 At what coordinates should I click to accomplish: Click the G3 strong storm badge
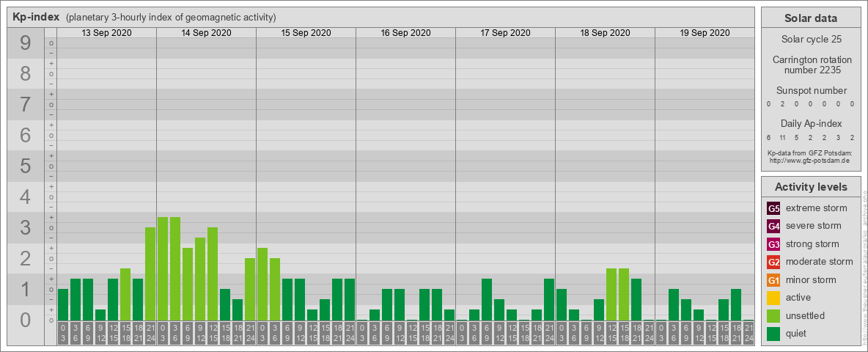click(774, 244)
